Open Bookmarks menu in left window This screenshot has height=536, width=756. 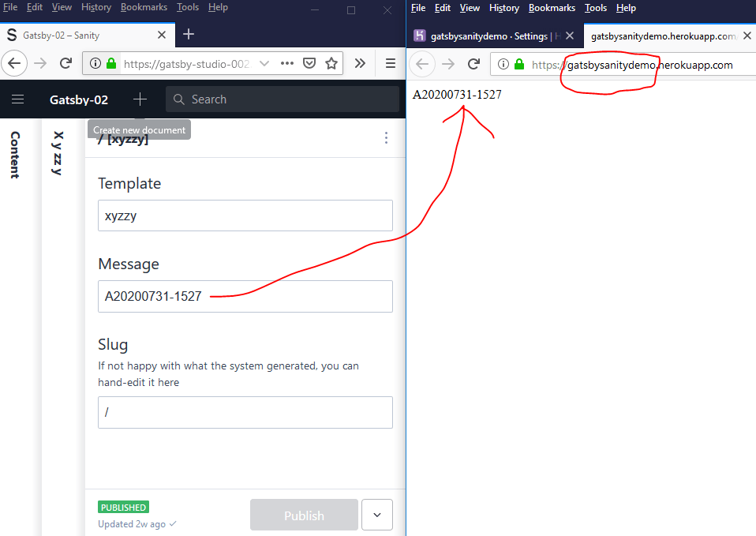pos(144,7)
